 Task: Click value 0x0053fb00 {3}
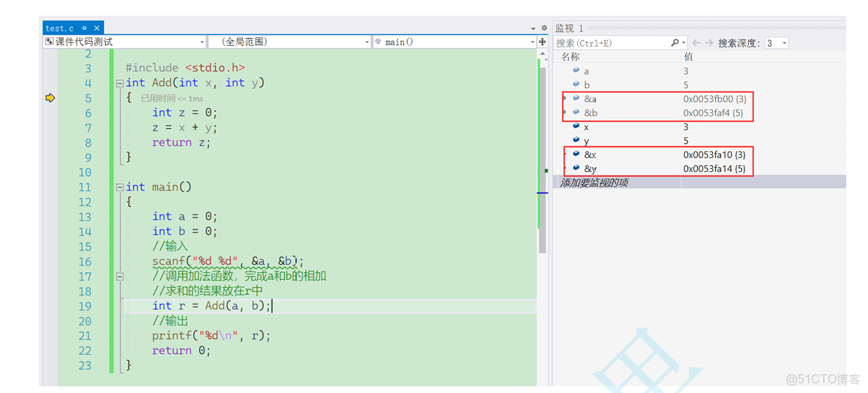pyautogui.click(x=717, y=98)
